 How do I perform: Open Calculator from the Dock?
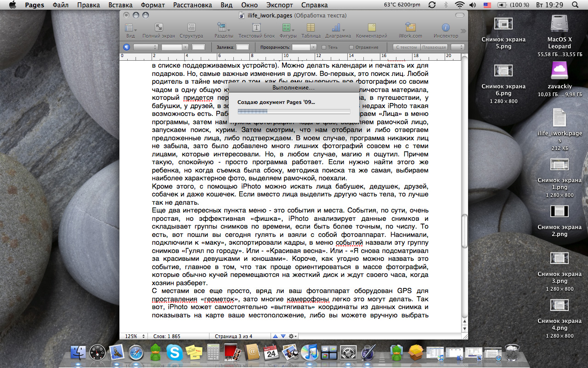(213, 353)
